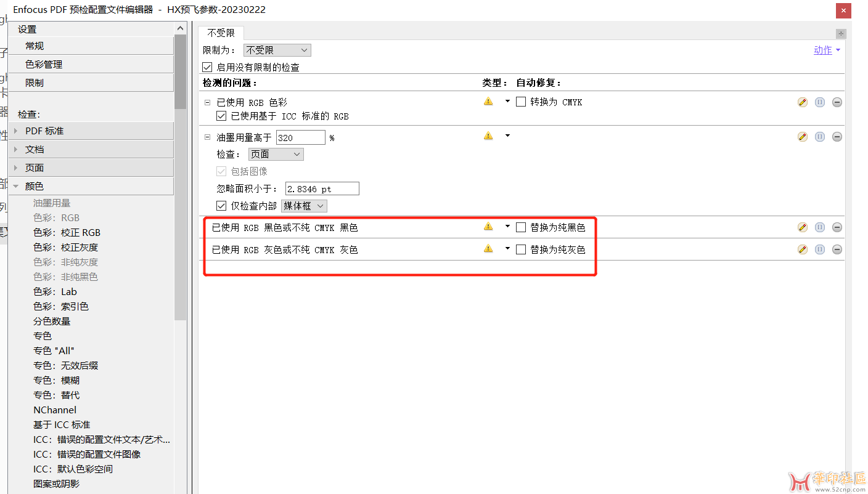Screen dimensions: 868x494
Task: Open the 限制 settings section
Action: tap(91, 83)
